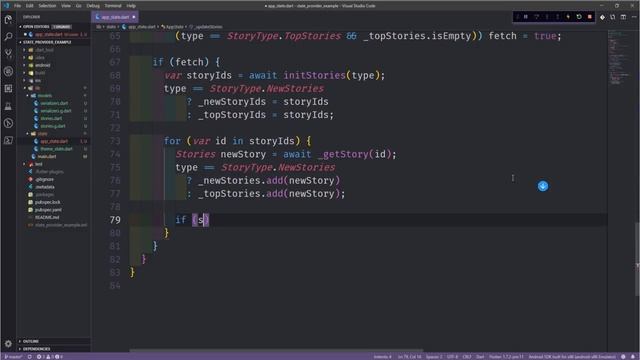
Task: Open the Explorer view in activity bar
Action: click(8, 19)
